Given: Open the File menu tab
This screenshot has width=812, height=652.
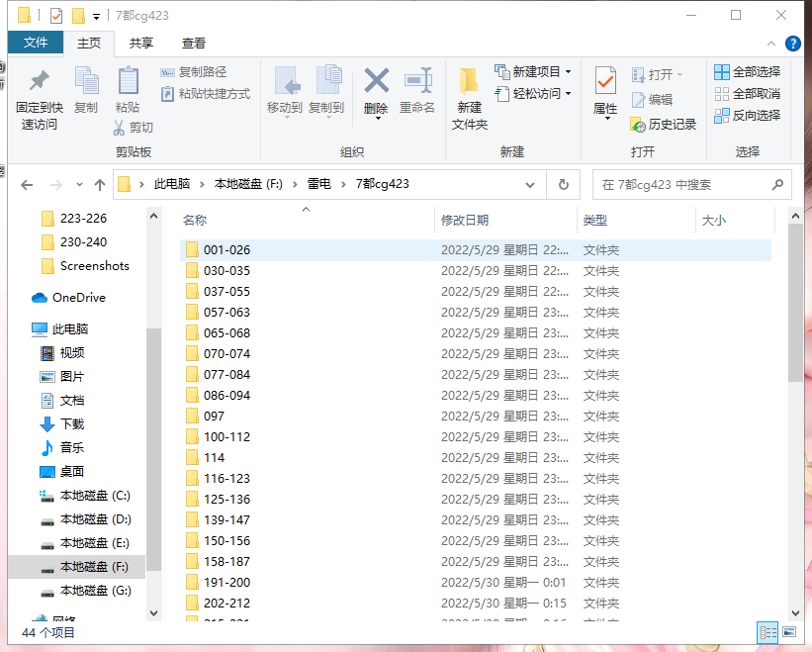Looking at the screenshot, I should point(36,44).
